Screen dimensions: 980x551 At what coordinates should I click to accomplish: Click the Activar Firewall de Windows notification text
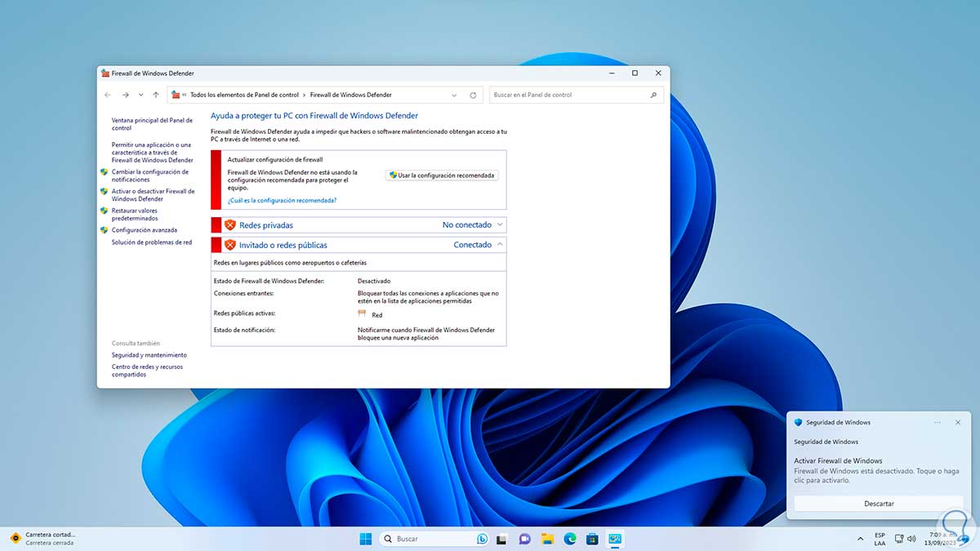point(838,461)
